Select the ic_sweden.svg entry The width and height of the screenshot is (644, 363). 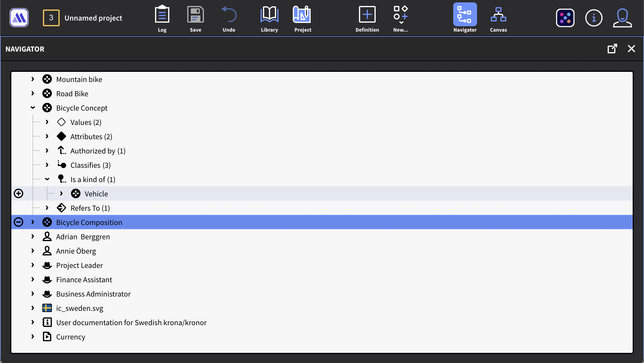(x=80, y=308)
